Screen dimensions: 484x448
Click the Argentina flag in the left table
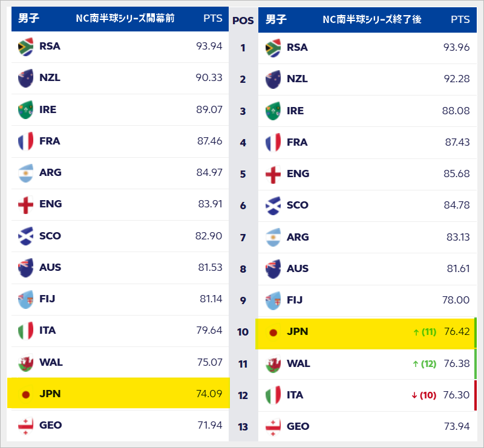[25, 173]
